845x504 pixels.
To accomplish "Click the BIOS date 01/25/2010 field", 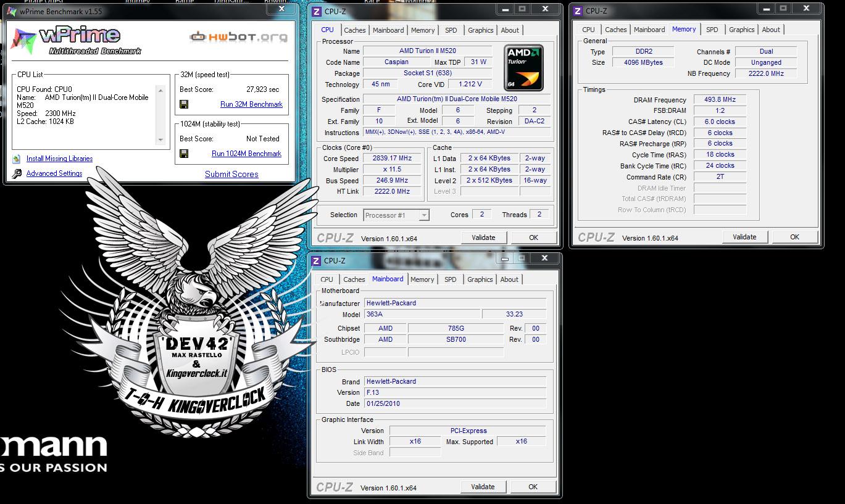I will click(x=456, y=403).
